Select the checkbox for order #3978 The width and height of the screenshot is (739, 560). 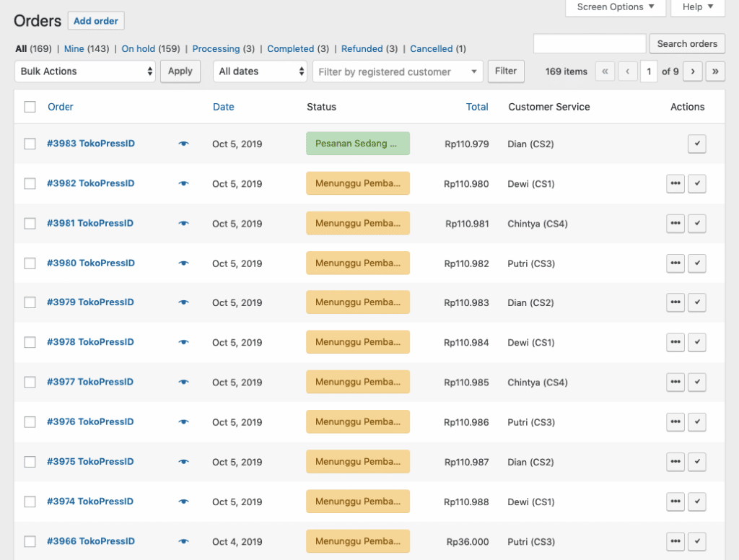[30, 342]
